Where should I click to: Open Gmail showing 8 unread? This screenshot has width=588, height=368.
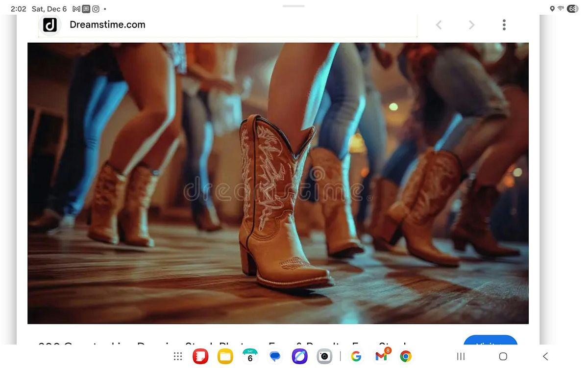[x=381, y=356]
